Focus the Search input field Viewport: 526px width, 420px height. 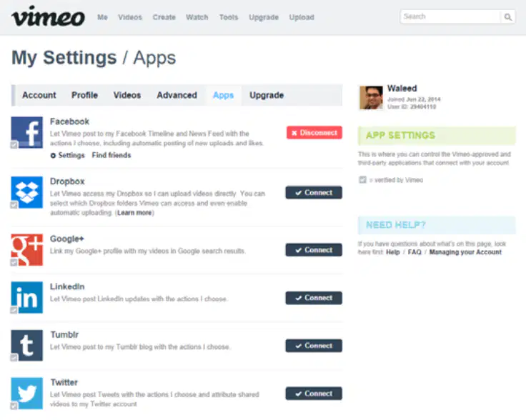(450, 16)
